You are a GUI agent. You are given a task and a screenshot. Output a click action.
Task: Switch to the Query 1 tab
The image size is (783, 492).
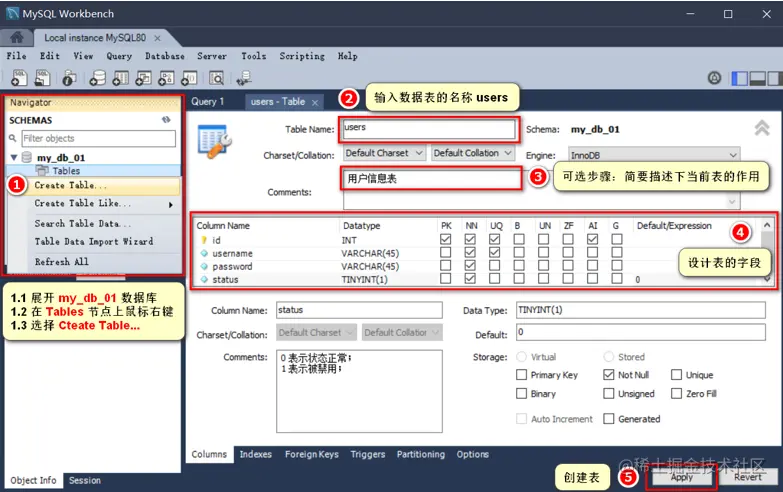[207, 101]
